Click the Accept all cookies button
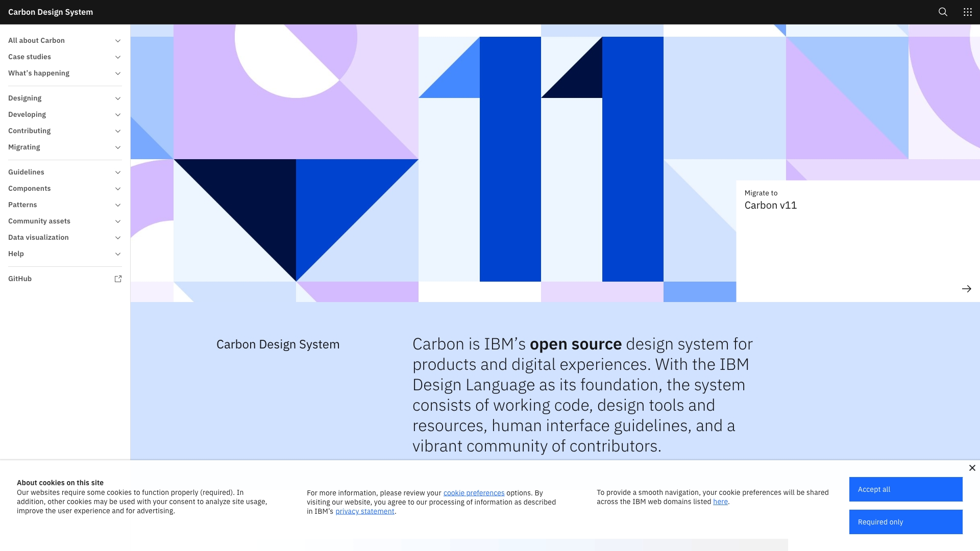This screenshot has width=980, height=551. (905, 489)
